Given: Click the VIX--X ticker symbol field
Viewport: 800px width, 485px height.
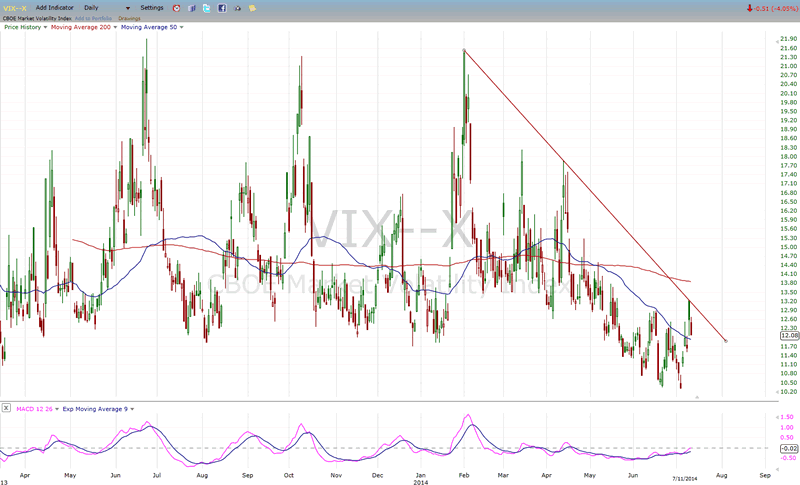Looking at the screenshot, I should pos(17,8).
